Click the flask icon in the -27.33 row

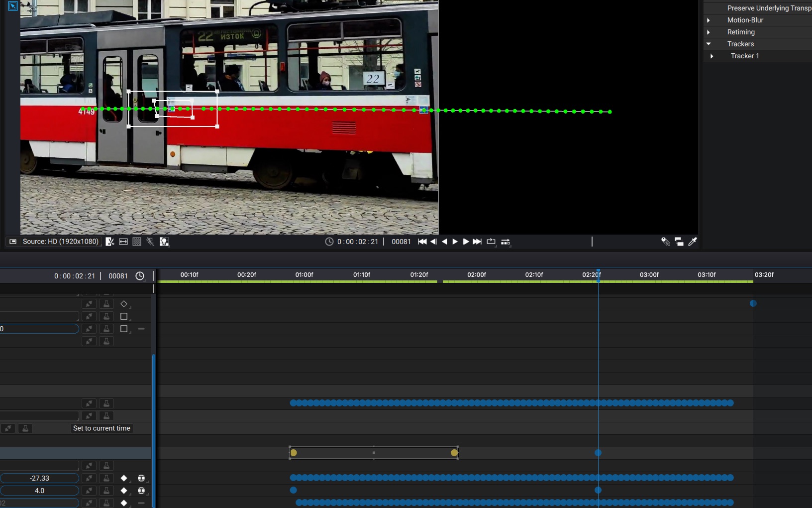click(x=106, y=478)
